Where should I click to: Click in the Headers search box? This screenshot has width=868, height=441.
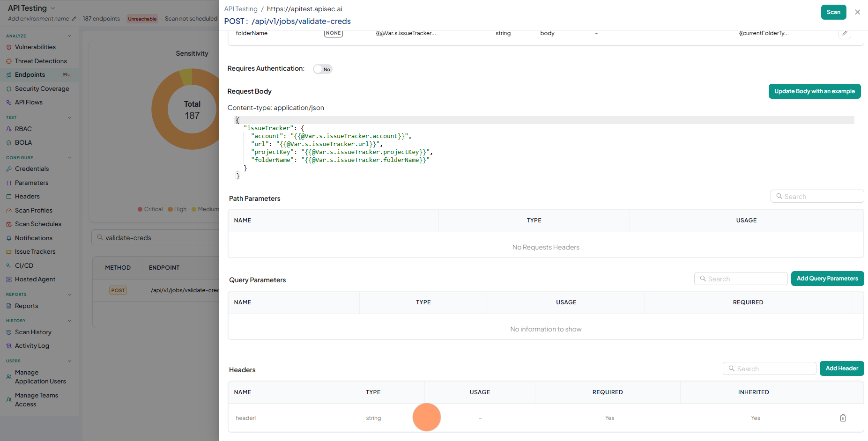click(x=769, y=369)
